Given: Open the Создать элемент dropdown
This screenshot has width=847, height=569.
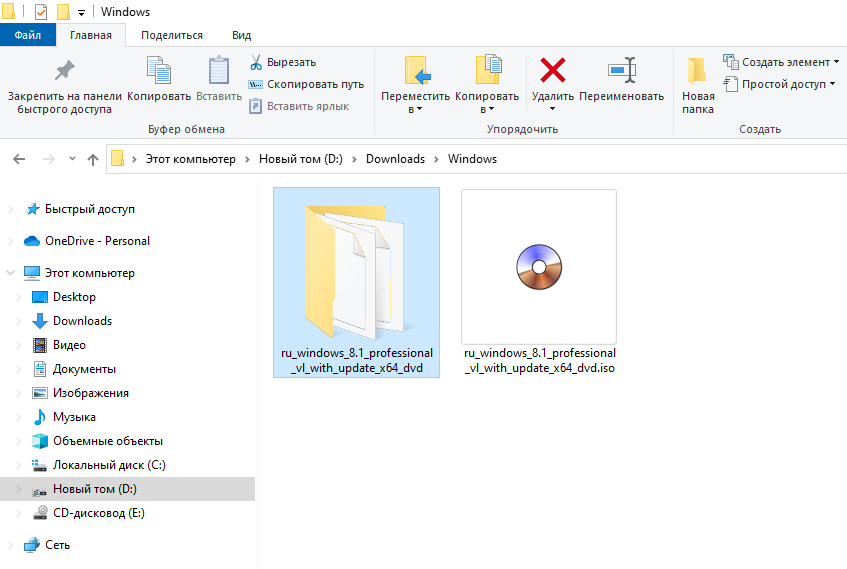Looking at the screenshot, I should [x=781, y=62].
